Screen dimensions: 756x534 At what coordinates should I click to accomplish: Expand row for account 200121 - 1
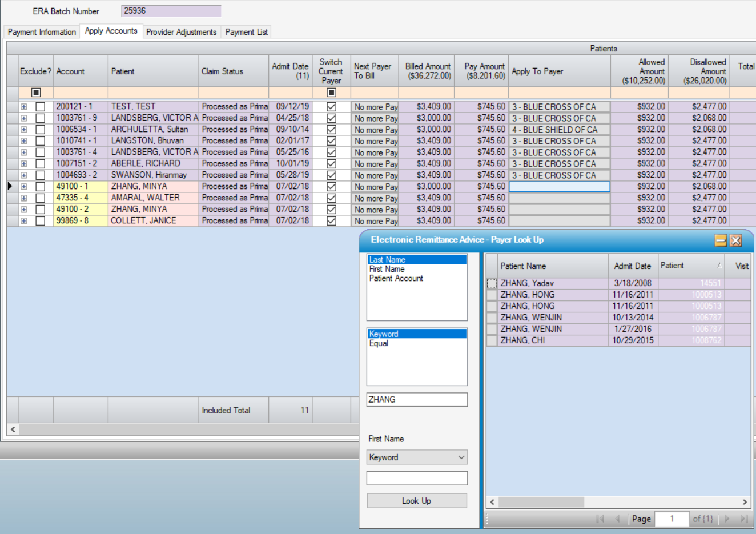click(x=24, y=107)
